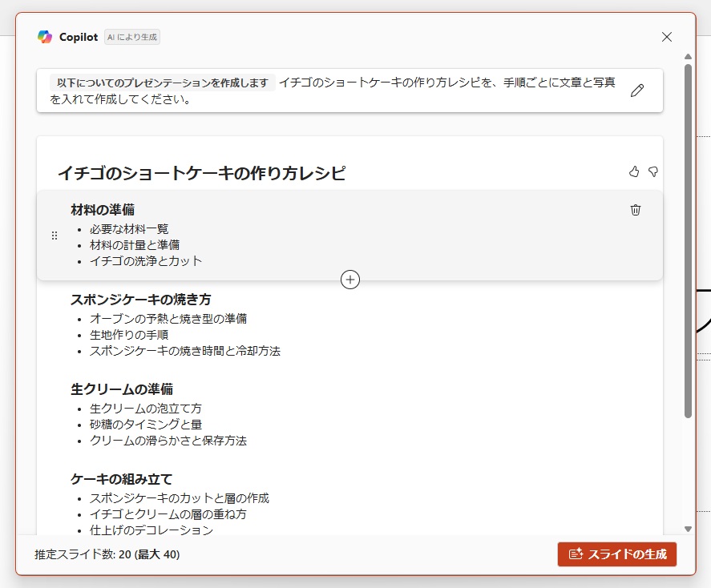Select the ケーキの組み立て section heading

(x=122, y=479)
